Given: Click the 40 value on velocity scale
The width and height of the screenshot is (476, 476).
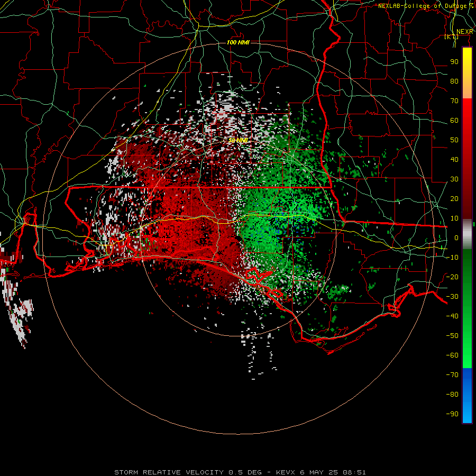Looking at the screenshot, I should (454, 160).
